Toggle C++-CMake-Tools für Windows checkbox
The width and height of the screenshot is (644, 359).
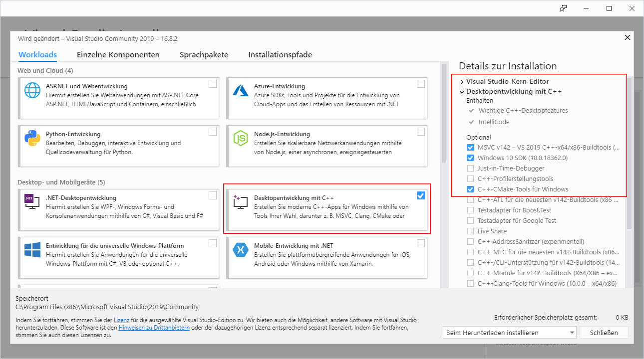[470, 189]
